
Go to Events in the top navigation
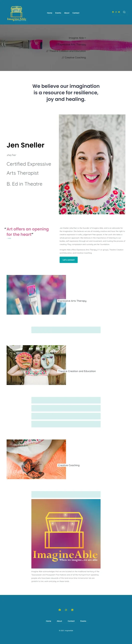[x=58, y=13]
